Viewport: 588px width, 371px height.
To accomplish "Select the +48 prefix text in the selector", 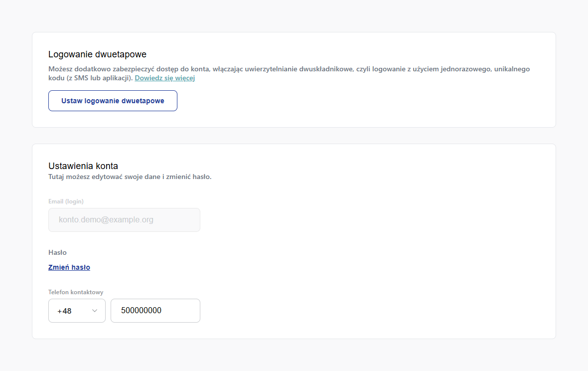I will pyautogui.click(x=64, y=311).
